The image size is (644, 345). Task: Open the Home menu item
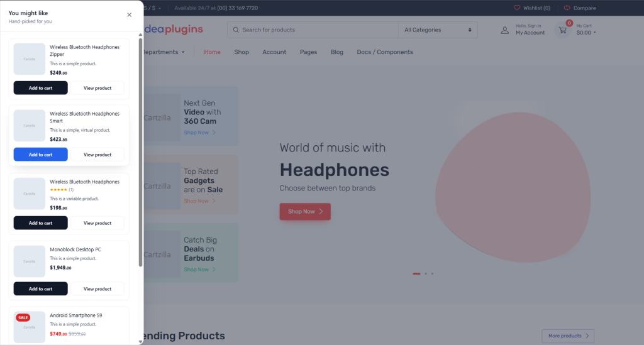tap(213, 52)
